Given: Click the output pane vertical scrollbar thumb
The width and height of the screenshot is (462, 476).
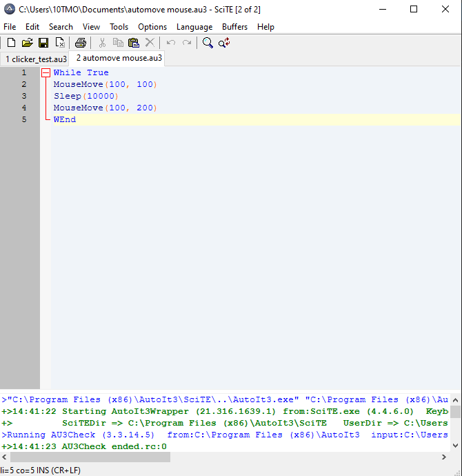Looking at the screenshot, I should click(455, 412).
